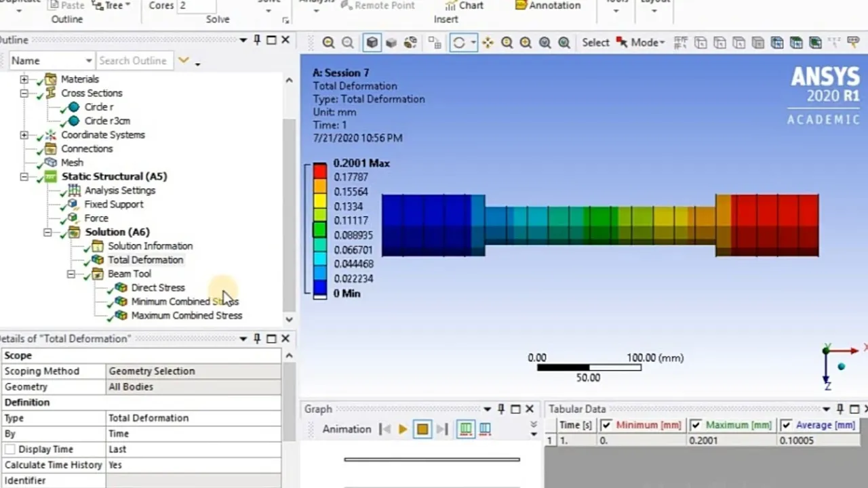Play the result animation
Screen dimensions: 868x488
click(x=403, y=429)
